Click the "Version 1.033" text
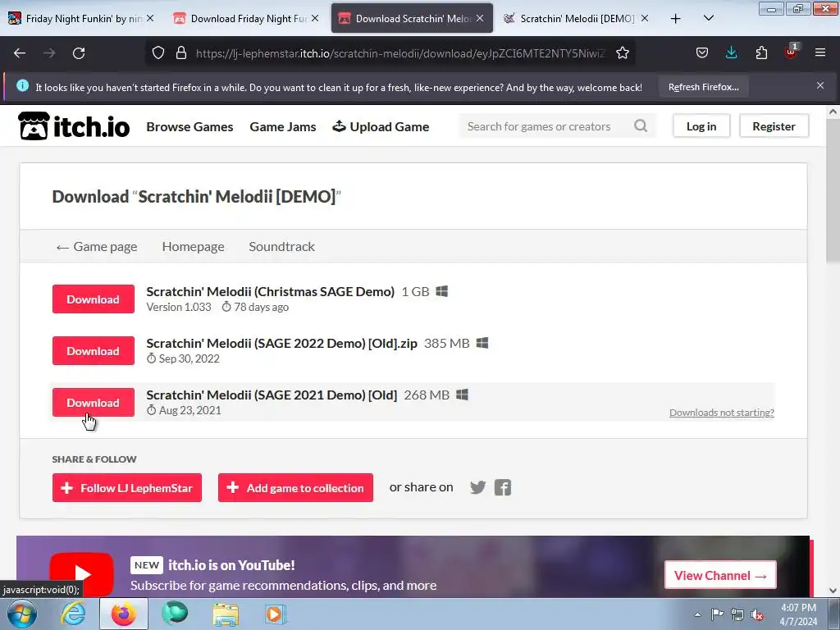 point(179,307)
